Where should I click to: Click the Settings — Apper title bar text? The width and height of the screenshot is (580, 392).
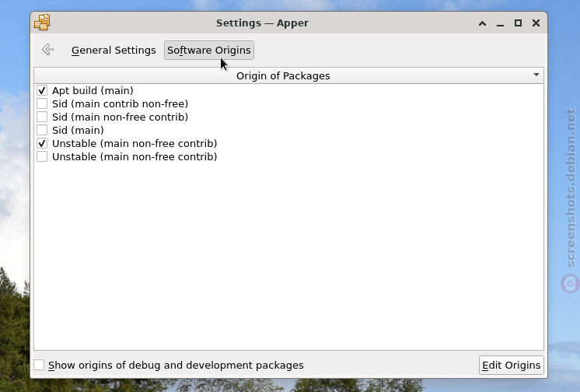click(262, 23)
